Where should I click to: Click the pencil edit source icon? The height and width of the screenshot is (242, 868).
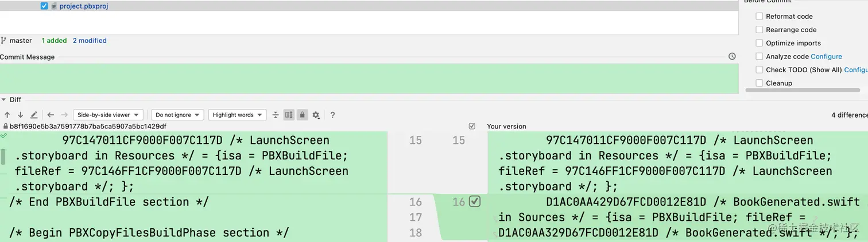[x=34, y=115]
